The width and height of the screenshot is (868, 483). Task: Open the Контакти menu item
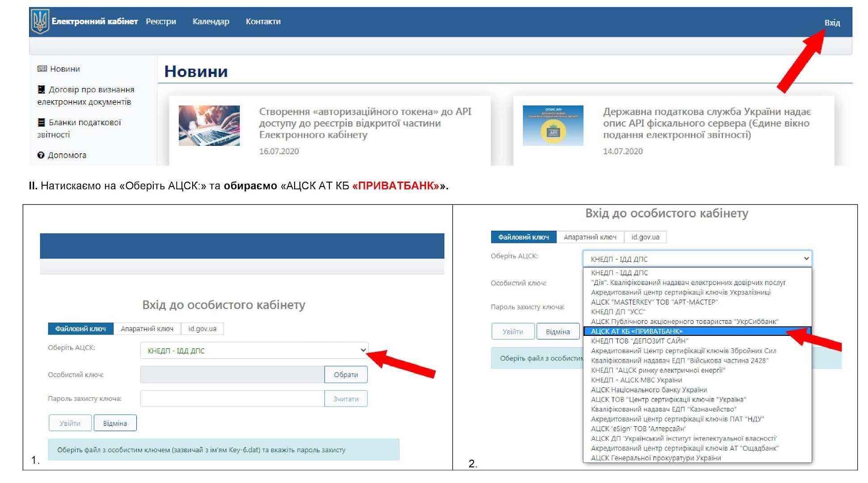tap(263, 21)
